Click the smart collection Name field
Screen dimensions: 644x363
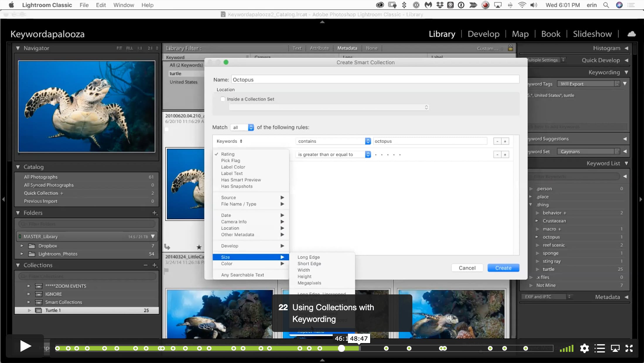point(375,79)
